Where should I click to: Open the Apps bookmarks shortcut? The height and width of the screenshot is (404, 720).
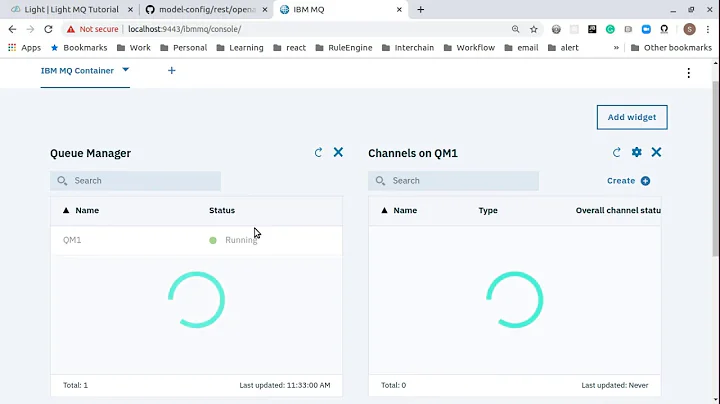(x=25, y=48)
